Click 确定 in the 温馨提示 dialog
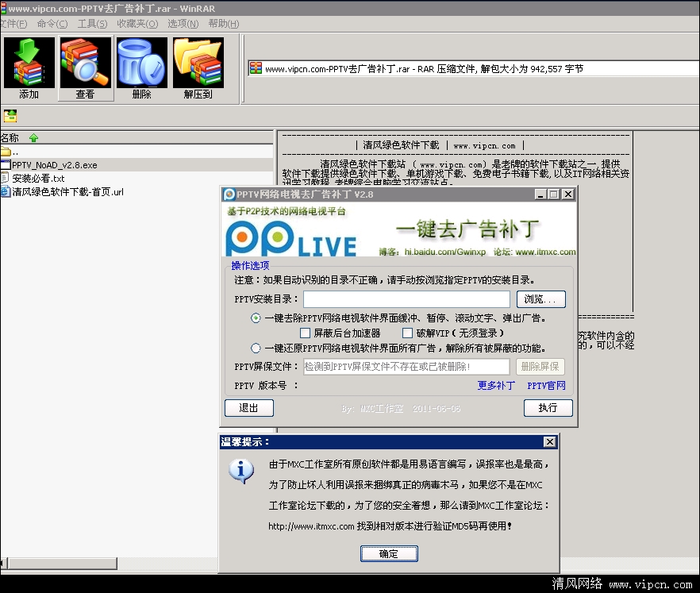Screen dimensions: 700x593 tap(389, 554)
